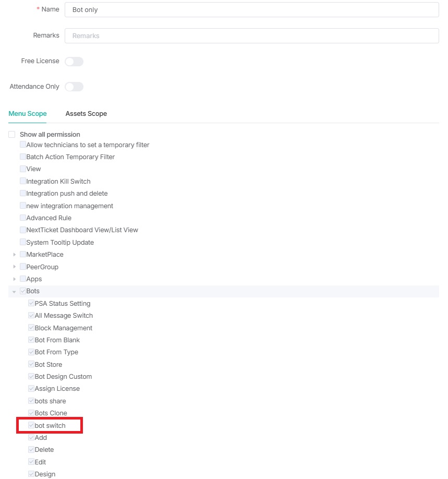Check the Advanced Rule checkbox
This screenshot has width=448, height=479.
23,218
